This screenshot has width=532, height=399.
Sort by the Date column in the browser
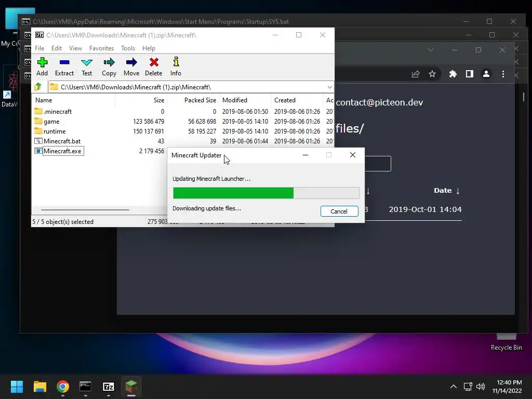coord(446,191)
